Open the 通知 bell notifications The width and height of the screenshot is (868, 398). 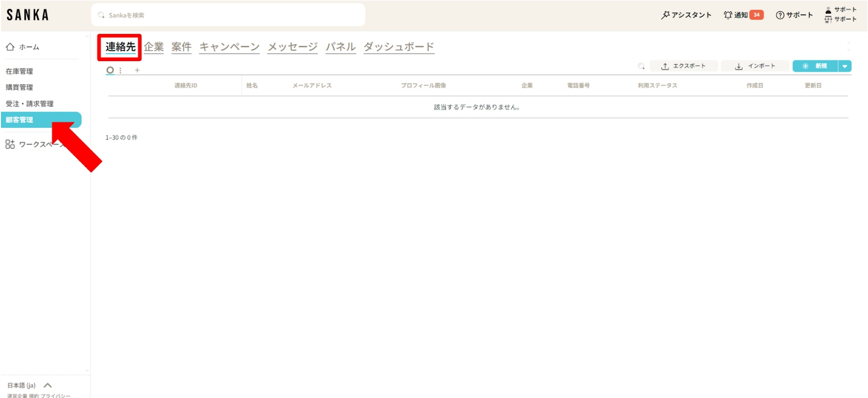736,15
